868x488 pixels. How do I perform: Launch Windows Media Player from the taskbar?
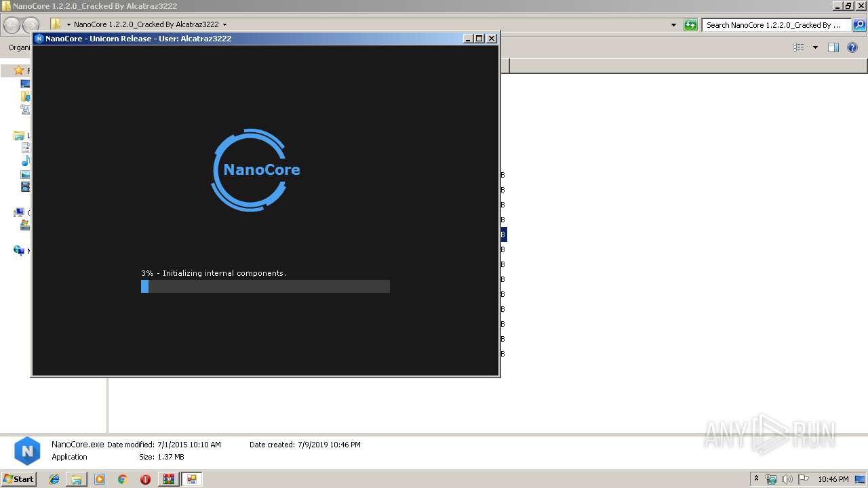click(x=100, y=479)
